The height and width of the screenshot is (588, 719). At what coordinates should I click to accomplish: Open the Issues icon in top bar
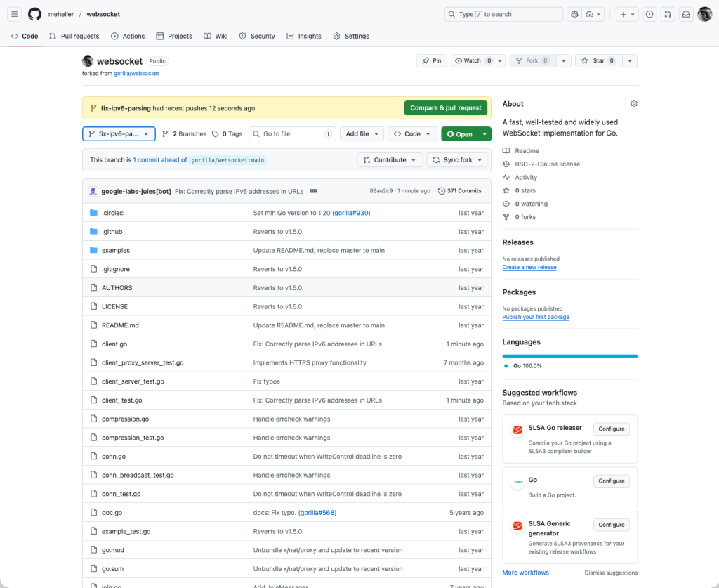point(649,14)
